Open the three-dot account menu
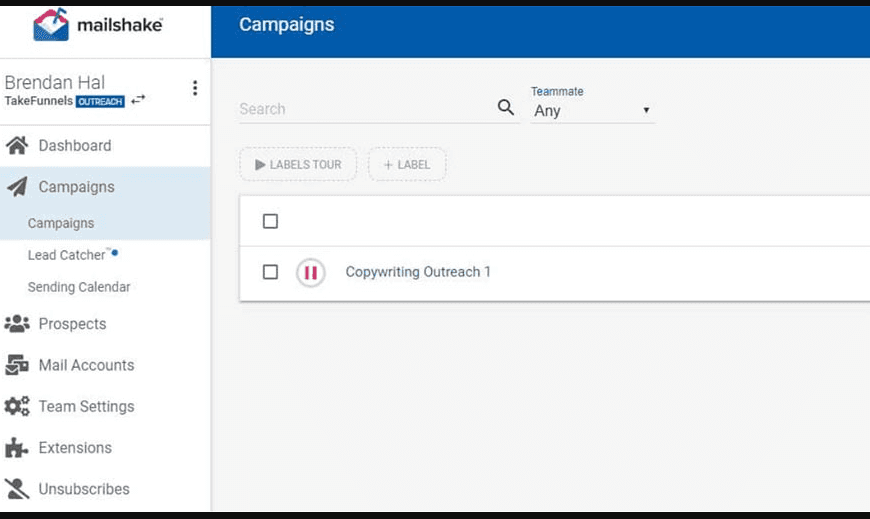870x519 pixels. tap(195, 88)
